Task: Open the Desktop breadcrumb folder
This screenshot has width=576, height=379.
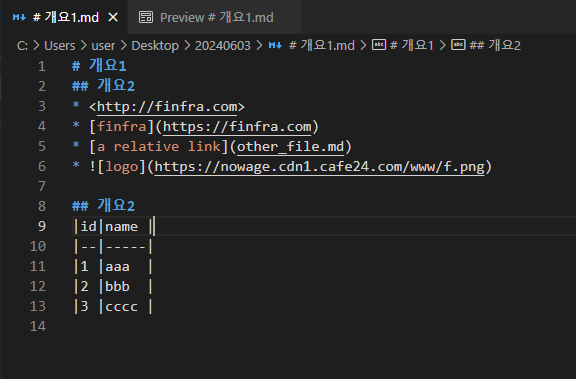Action: click(x=155, y=46)
